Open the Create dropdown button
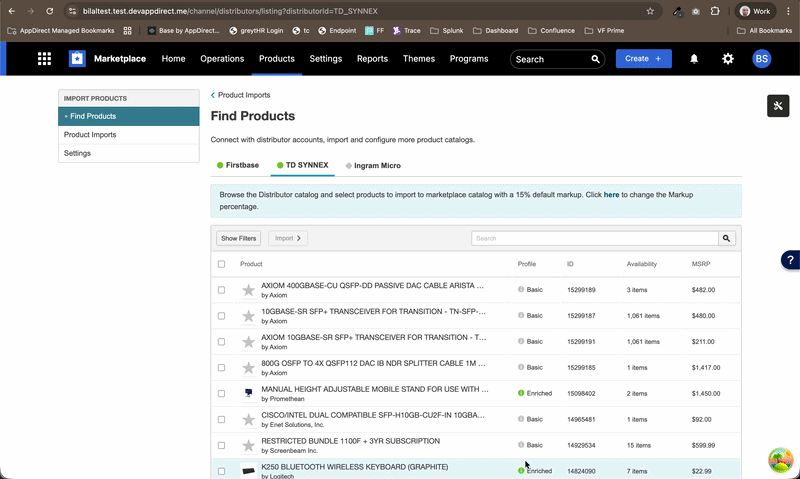800x479 pixels. click(643, 59)
